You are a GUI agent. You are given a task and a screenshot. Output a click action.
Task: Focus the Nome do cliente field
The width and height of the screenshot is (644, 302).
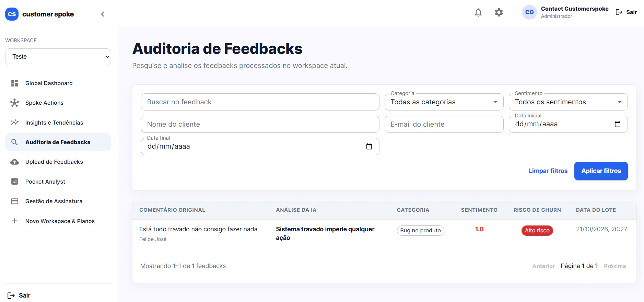click(x=260, y=124)
